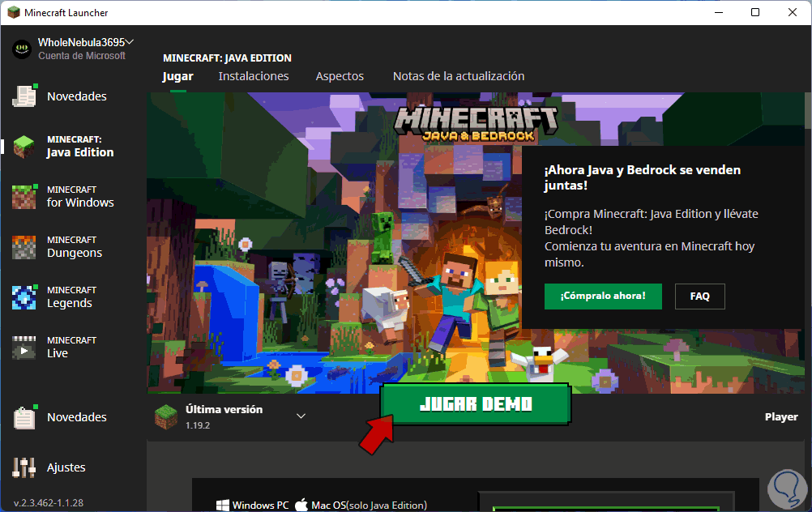Click the ¡Cómpralo ahora! button

click(603, 297)
